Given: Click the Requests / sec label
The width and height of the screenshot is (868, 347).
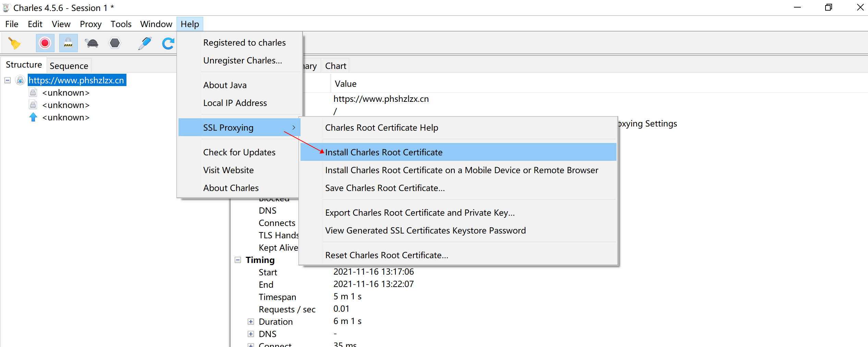Looking at the screenshot, I should [287, 310].
